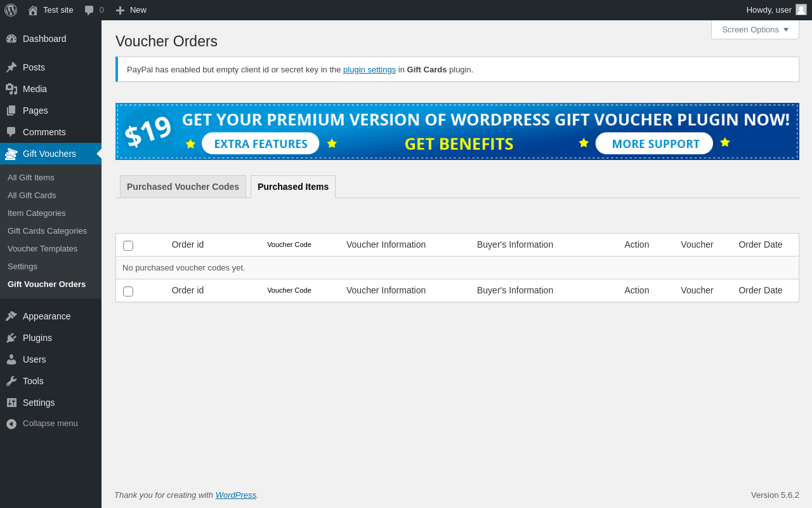Click the footer Order Date column label

point(761,290)
